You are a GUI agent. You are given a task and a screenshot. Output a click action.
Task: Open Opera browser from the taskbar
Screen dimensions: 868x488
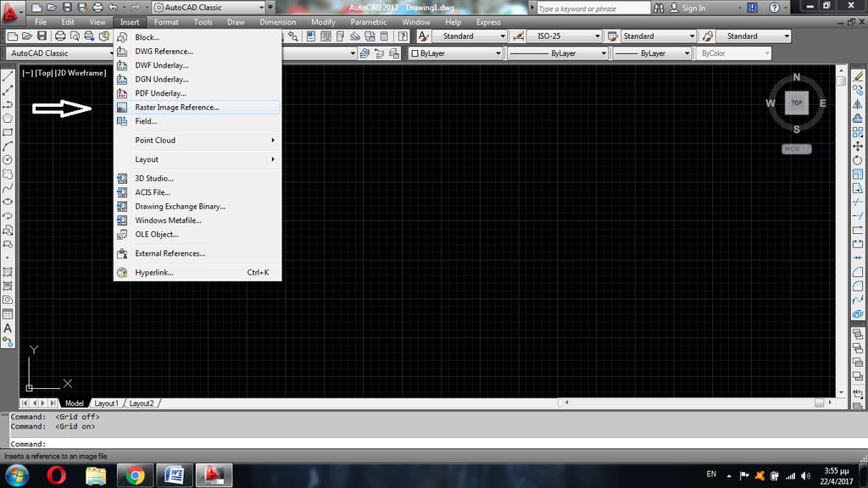[x=56, y=475]
